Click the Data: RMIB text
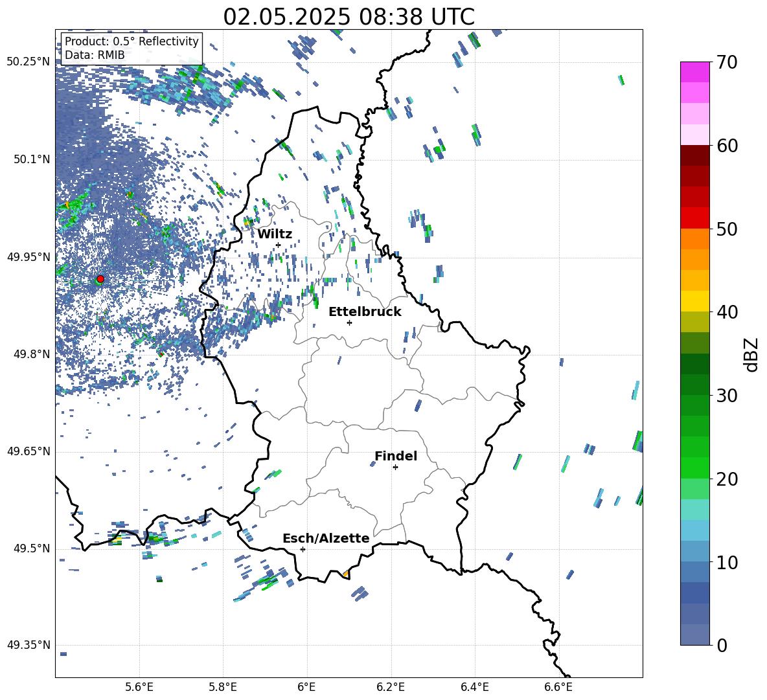The height and width of the screenshot is (700, 767). tap(95, 55)
